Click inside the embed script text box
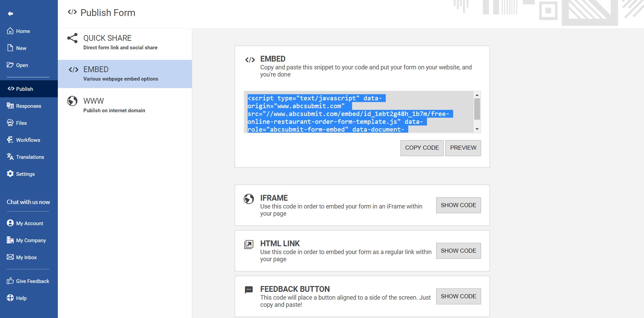 pos(359,112)
